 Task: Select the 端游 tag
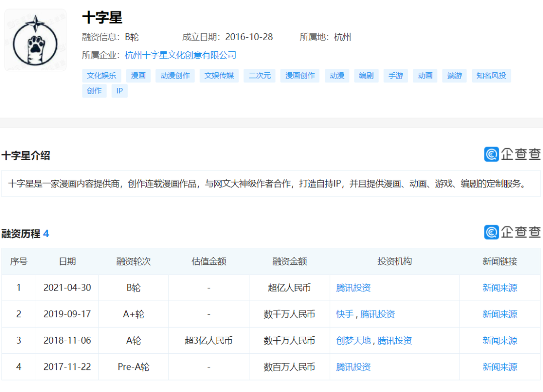pyautogui.click(x=455, y=75)
